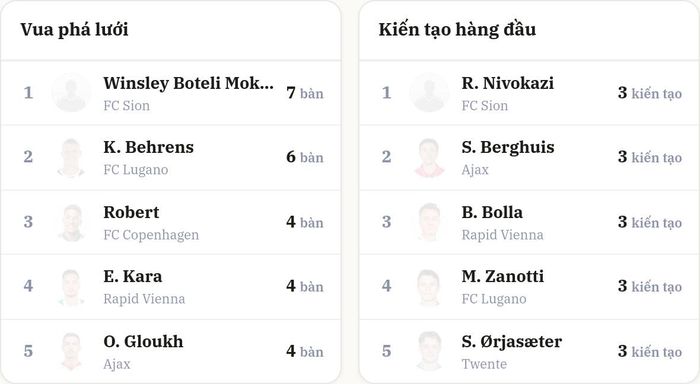Click Robert's player photo thumbnail

point(71,222)
